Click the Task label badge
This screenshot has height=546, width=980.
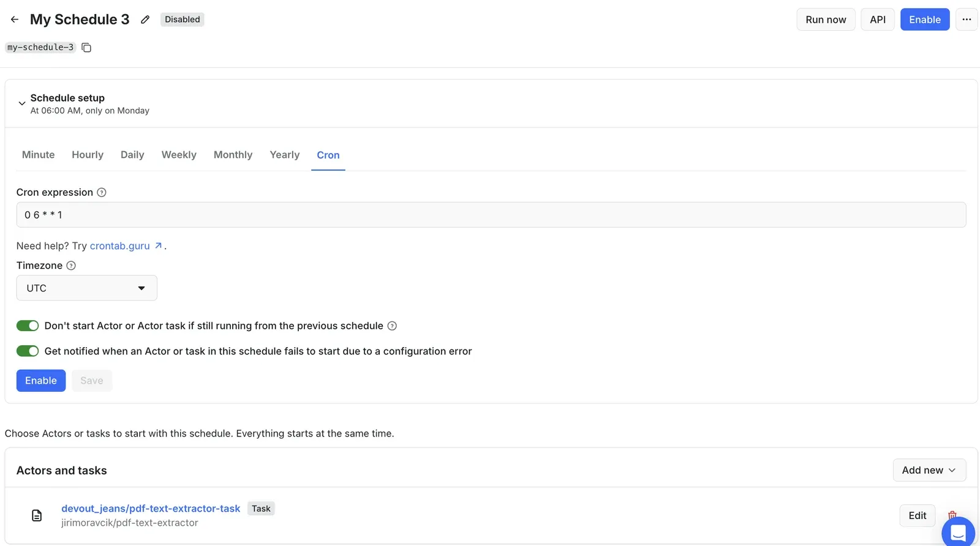pyautogui.click(x=261, y=509)
